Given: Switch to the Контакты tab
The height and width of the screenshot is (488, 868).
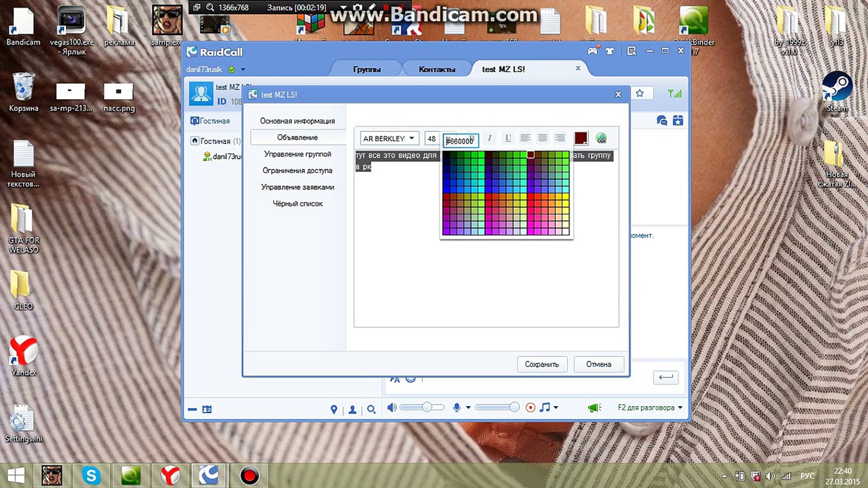Looking at the screenshot, I should click(436, 69).
